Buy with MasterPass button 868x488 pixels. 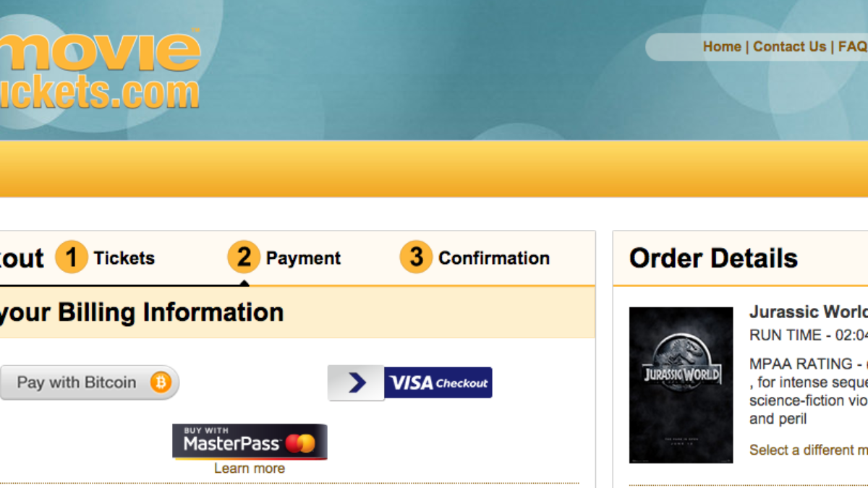click(x=250, y=442)
